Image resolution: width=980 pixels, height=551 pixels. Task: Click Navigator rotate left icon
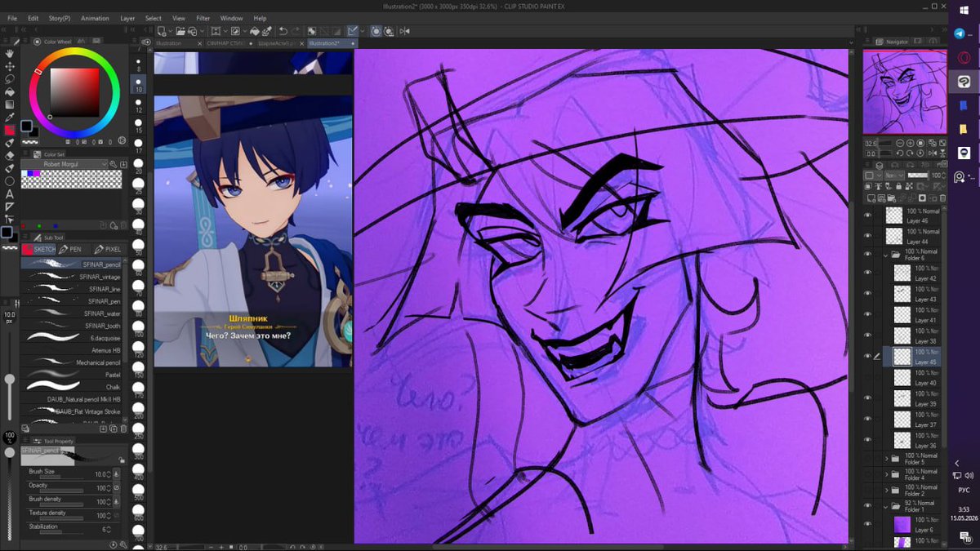(900, 153)
